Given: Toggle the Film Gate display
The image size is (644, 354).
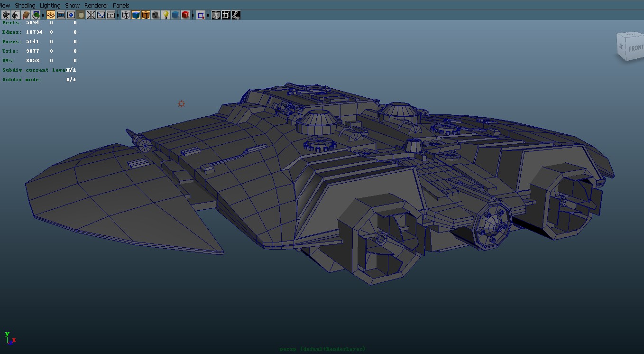Looking at the screenshot, I should pyautogui.click(x=61, y=15).
